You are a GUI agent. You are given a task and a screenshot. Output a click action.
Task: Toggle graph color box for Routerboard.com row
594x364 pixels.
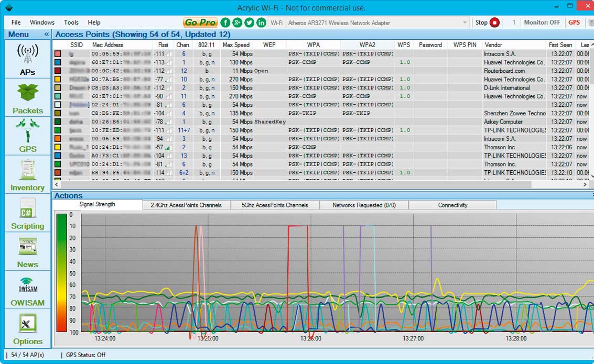pos(58,71)
